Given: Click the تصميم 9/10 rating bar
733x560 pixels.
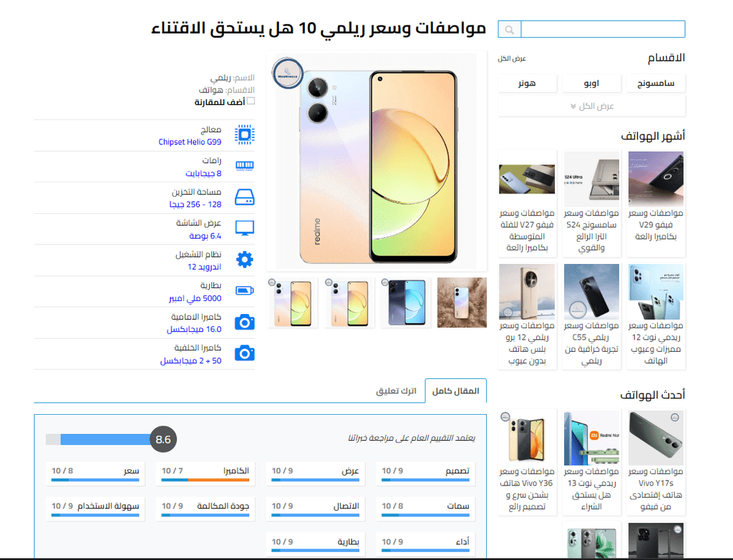Looking at the screenshot, I should point(425,480).
